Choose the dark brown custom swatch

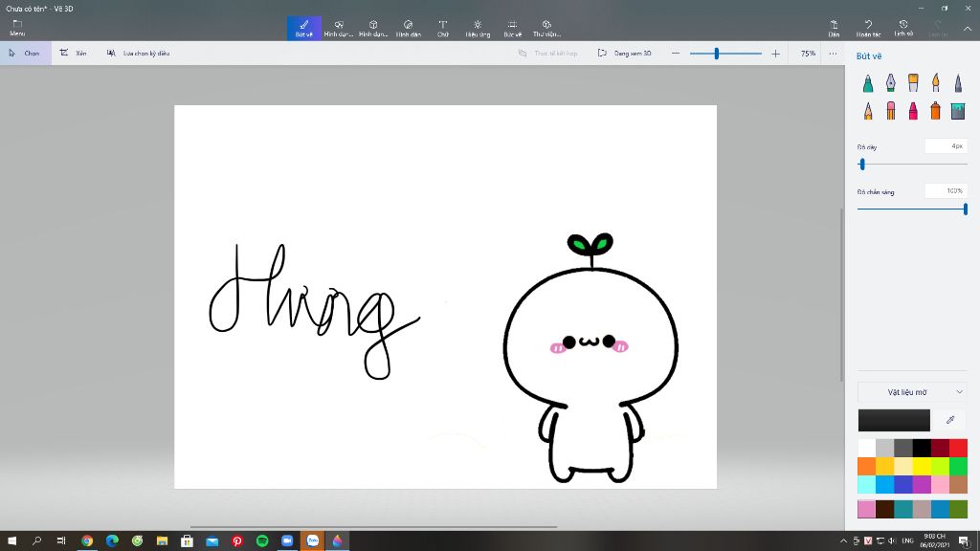(884, 509)
